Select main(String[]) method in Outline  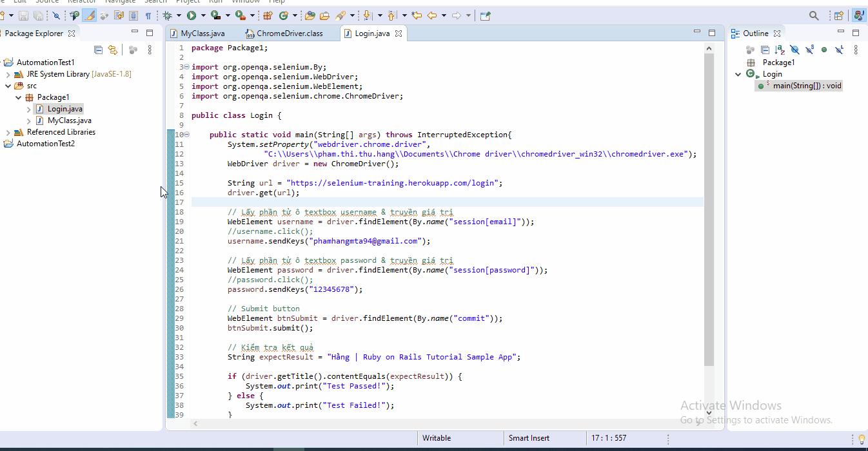(x=807, y=86)
